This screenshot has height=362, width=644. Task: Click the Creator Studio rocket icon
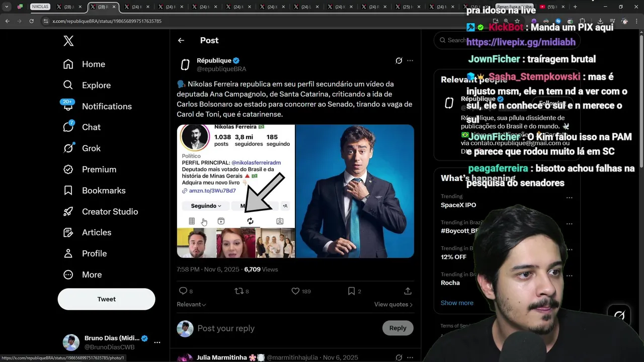pos(68,212)
